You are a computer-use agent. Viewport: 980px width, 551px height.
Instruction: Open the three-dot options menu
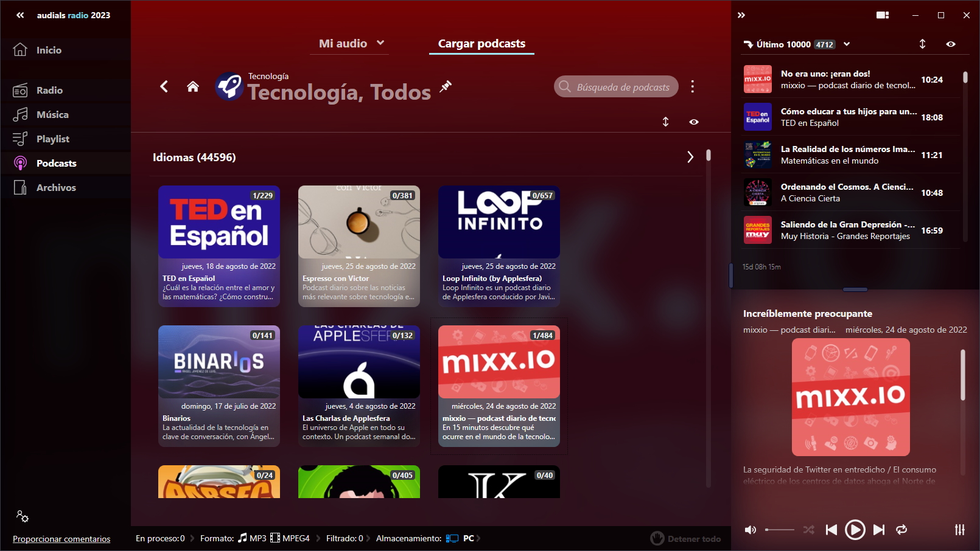692,86
